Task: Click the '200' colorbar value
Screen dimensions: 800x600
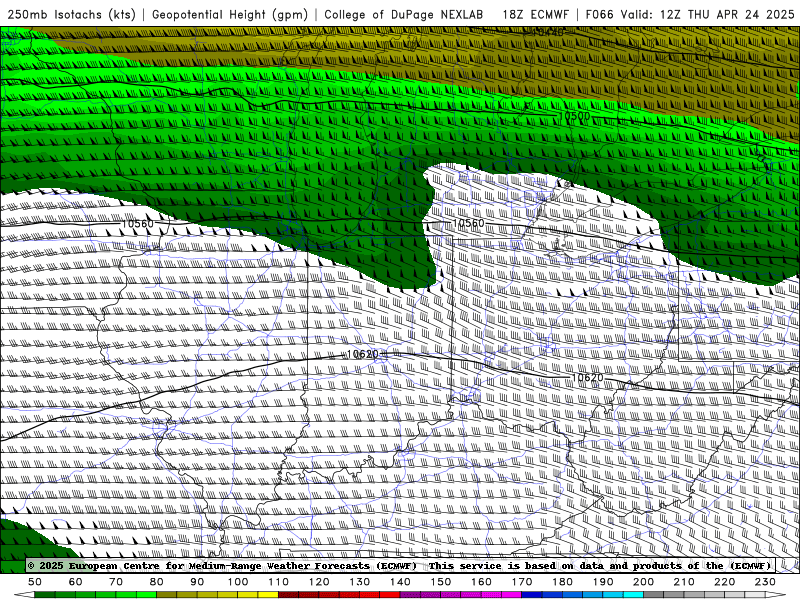Action: tap(643, 582)
